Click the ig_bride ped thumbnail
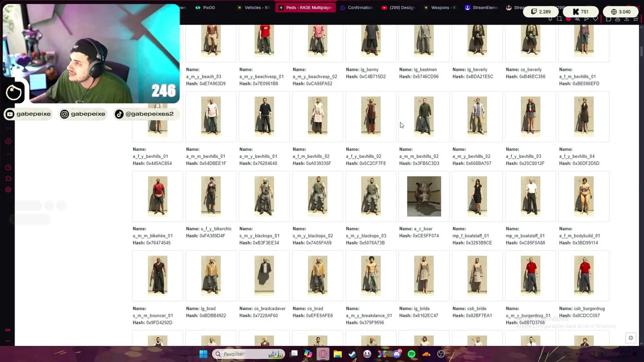644x362 pixels. click(x=424, y=276)
